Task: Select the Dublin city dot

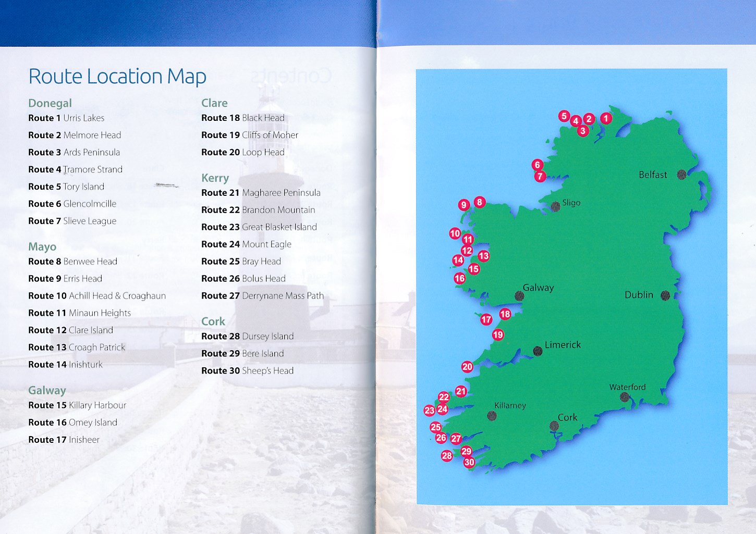Action: [x=665, y=295]
